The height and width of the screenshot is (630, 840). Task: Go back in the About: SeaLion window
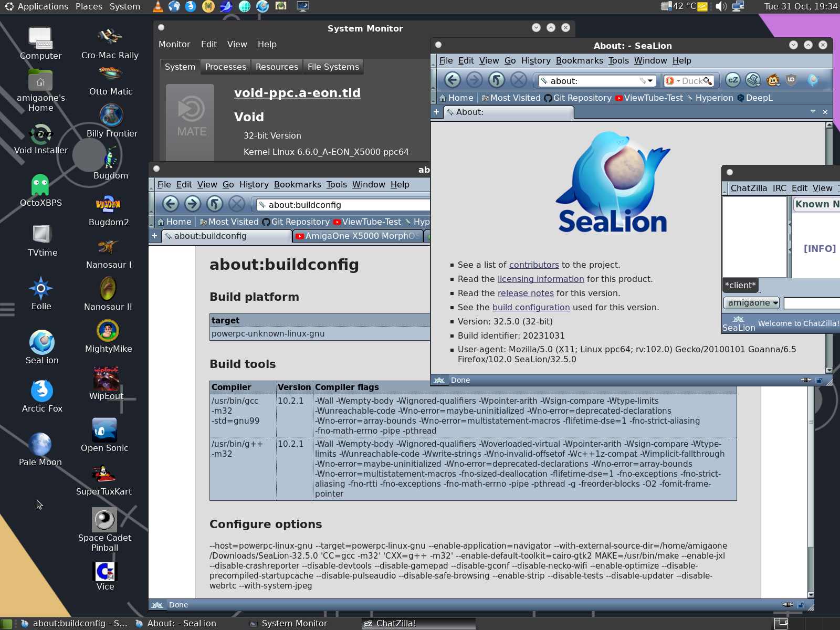point(453,80)
